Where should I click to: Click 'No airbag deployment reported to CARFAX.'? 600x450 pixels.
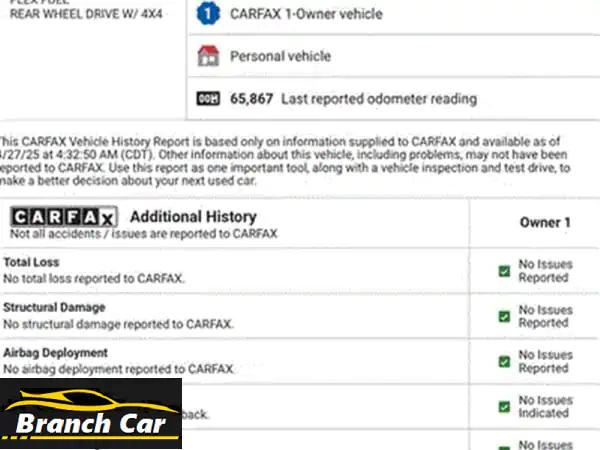coord(119,369)
